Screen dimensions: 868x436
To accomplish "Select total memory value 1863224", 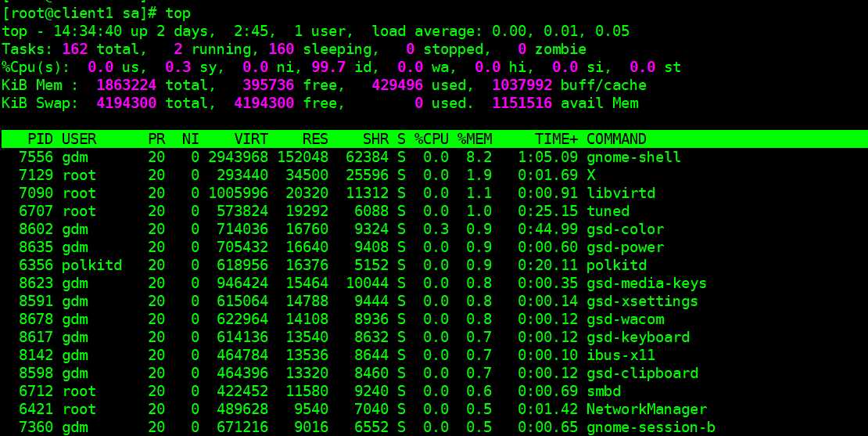I will coord(126,85).
